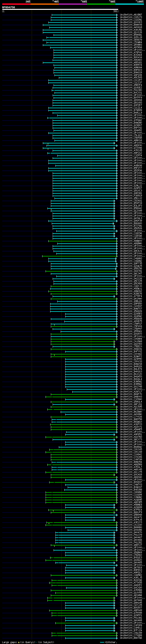Select the UniRef100_P41379 label
This screenshot has height=644, width=146.
click(x=131, y=535)
